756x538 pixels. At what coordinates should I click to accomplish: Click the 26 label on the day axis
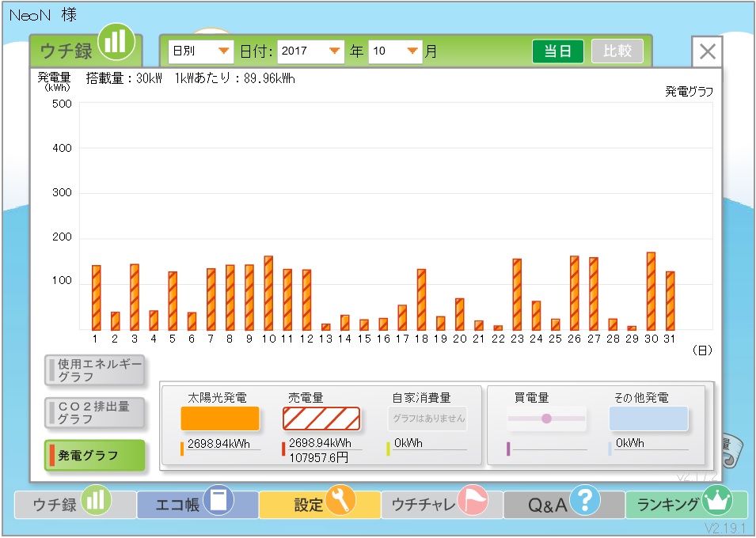point(574,339)
